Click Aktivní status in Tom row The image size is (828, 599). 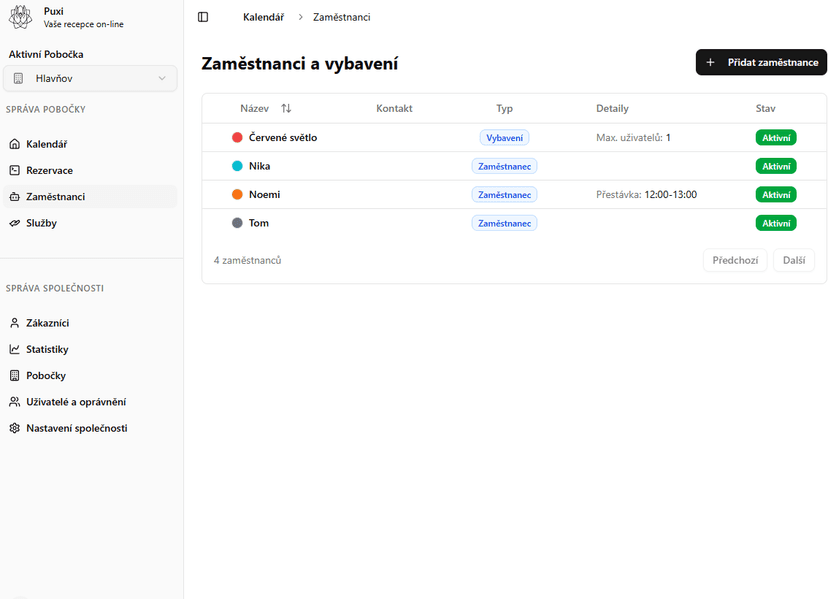point(776,223)
